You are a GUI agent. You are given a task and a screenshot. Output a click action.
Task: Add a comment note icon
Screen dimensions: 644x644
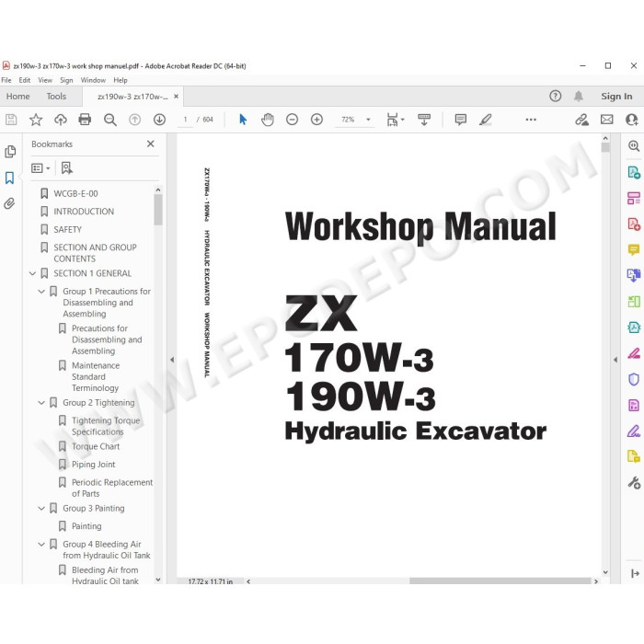[460, 120]
